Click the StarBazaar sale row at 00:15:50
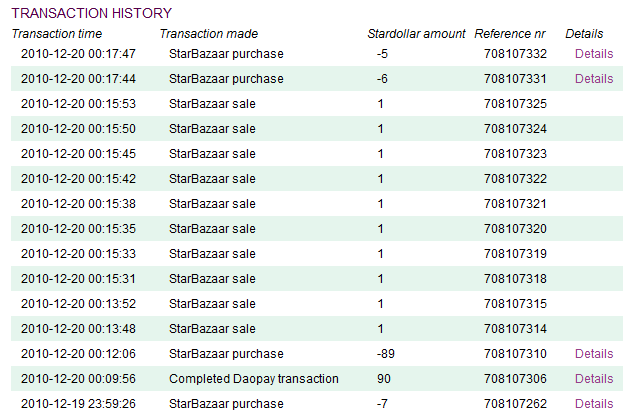 click(x=317, y=129)
